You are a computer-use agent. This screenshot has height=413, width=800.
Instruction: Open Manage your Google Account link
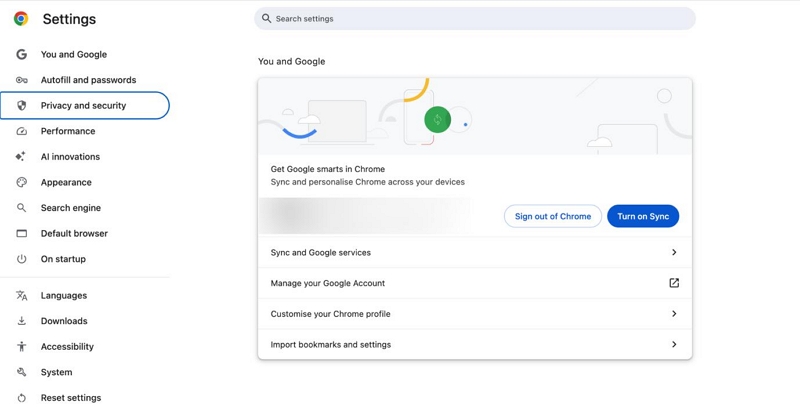475,283
